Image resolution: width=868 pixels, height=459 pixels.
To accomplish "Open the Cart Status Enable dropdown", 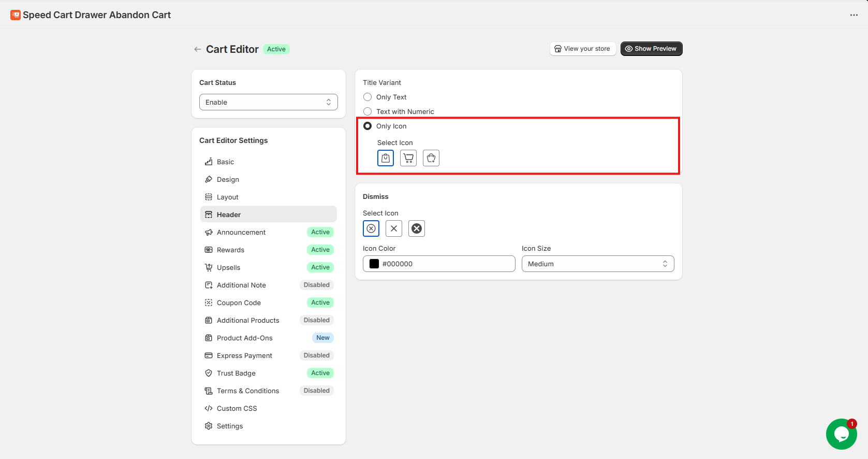I will tap(268, 102).
